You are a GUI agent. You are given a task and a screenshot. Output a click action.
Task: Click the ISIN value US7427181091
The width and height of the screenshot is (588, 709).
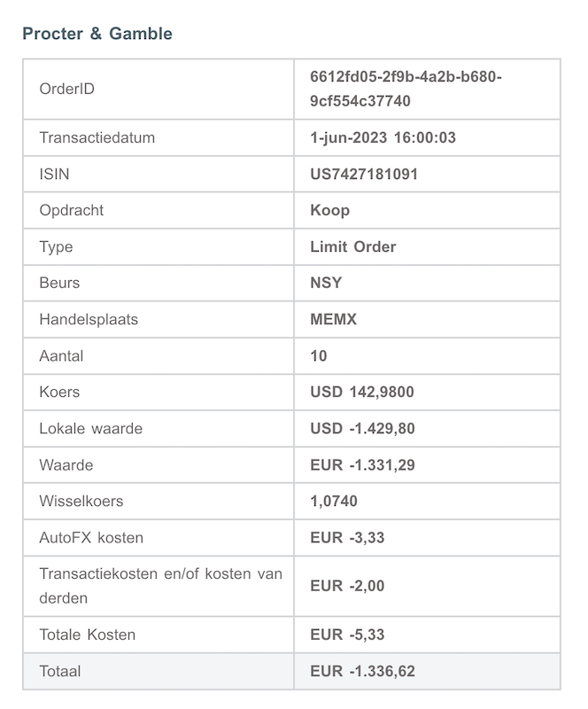pyautogui.click(x=364, y=174)
